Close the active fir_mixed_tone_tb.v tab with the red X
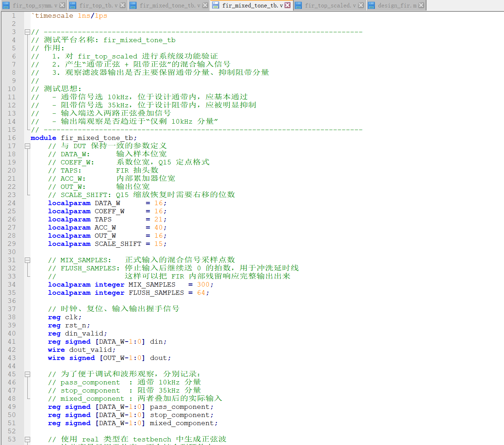The image size is (504, 445). click(288, 5)
